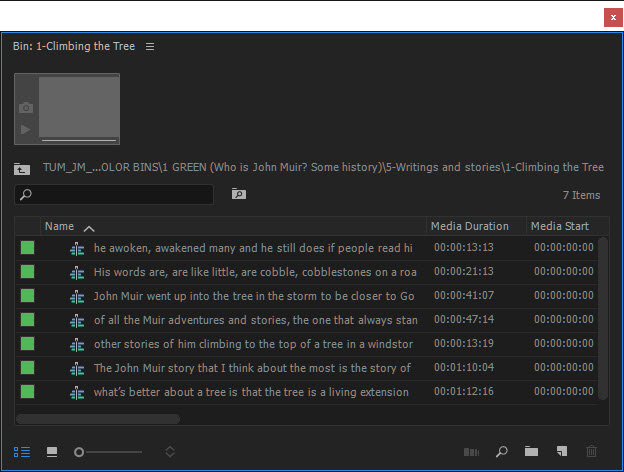Sort by Name column header
Screen dimensions: 624x472
pyautogui.click(x=59, y=226)
